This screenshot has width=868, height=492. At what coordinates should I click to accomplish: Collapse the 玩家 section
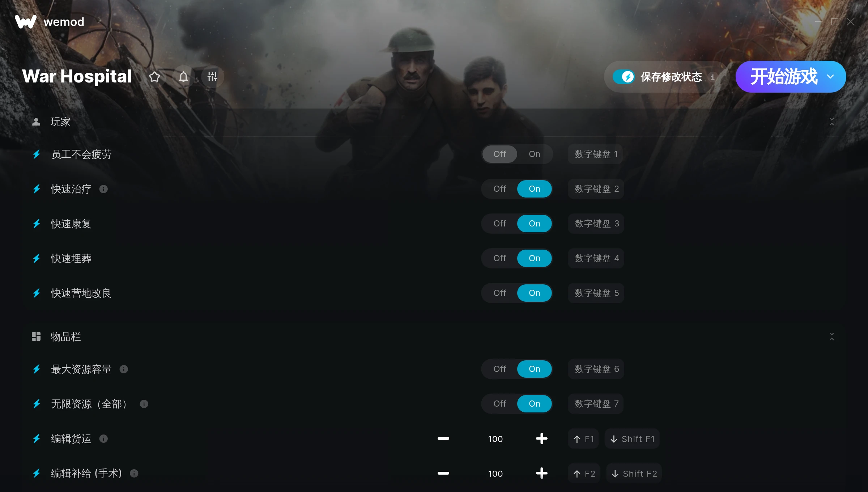click(x=831, y=122)
